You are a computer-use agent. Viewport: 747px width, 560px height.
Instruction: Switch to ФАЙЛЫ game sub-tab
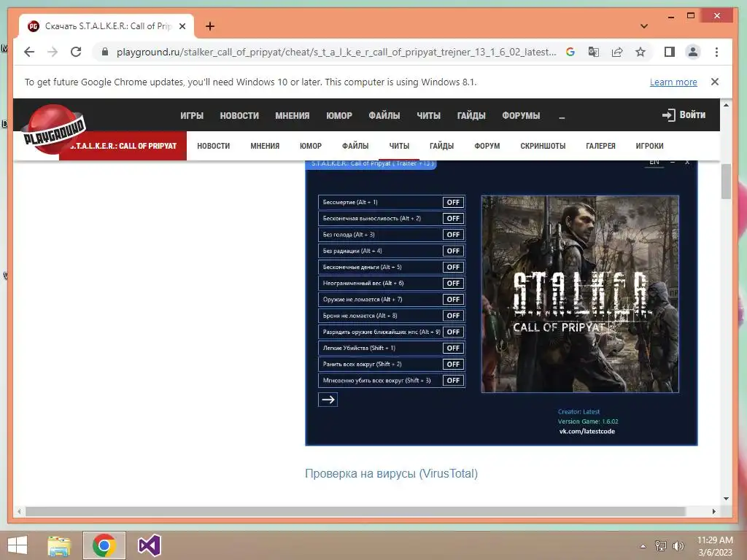click(x=355, y=146)
